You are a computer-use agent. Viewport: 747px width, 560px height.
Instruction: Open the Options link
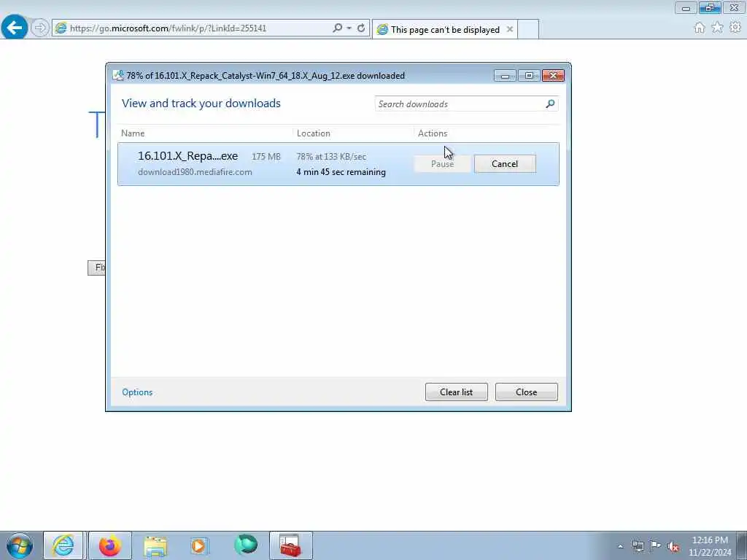(137, 392)
